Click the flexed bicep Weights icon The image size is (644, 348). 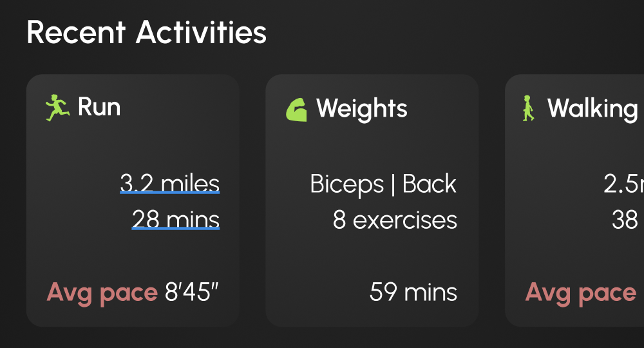pos(296,110)
